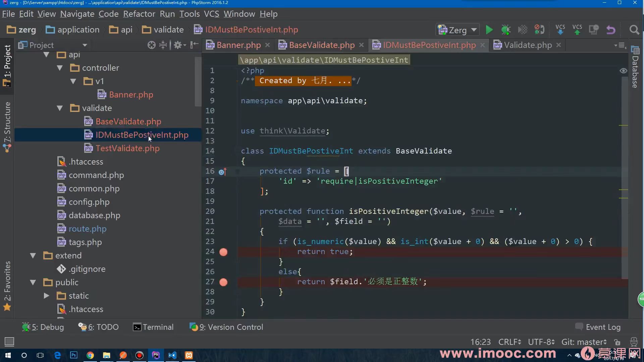The width and height of the screenshot is (644, 362).
Task: Click the stop/listen PHP debug connections icon
Action: [x=539, y=30]
